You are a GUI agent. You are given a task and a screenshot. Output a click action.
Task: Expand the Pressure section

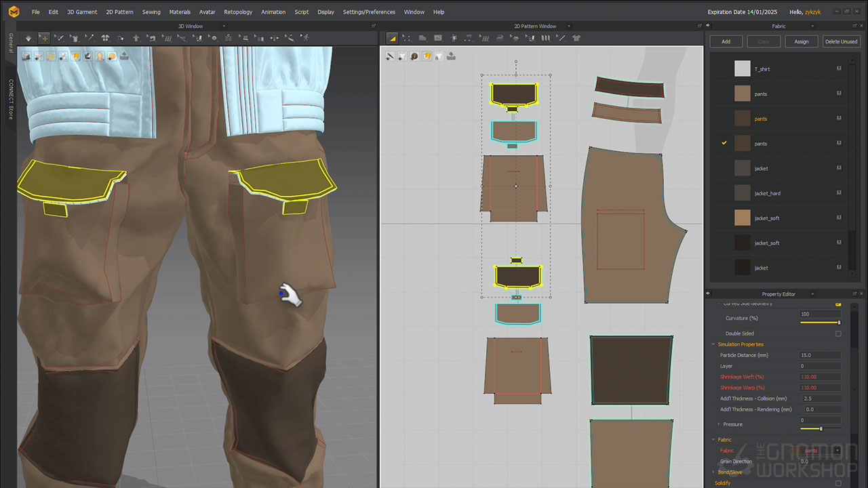[718, 424]
